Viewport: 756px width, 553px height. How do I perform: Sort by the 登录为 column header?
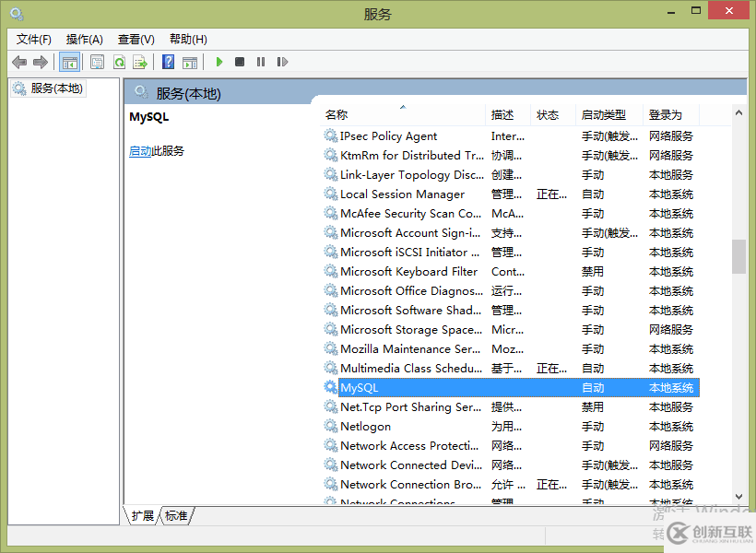coord(670,114)
